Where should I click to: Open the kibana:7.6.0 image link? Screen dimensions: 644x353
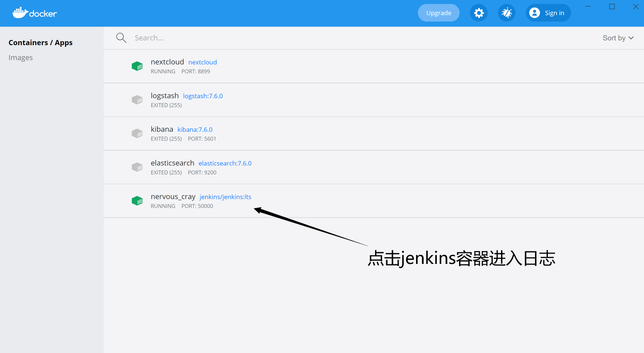(x=195, y=130)
